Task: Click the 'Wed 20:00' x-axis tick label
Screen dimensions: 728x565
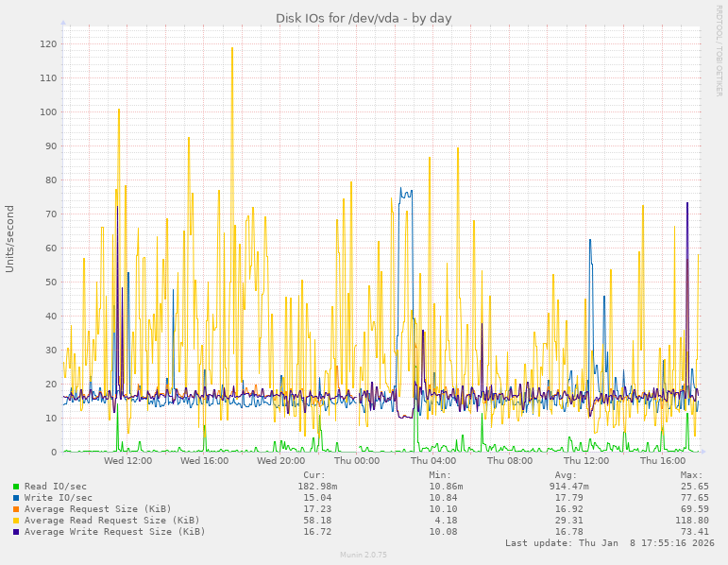Action: tap(280, 461)
